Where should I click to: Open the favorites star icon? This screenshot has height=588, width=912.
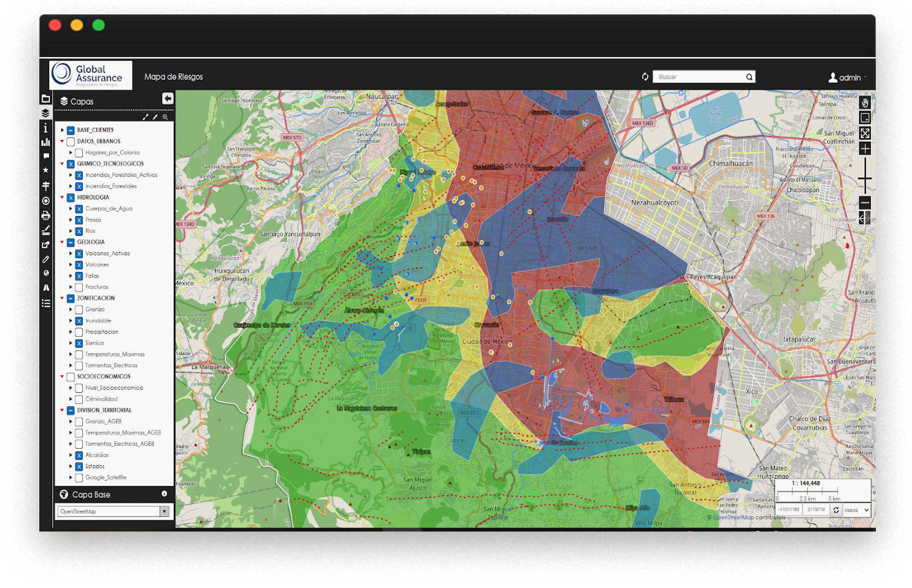(45, 170)
